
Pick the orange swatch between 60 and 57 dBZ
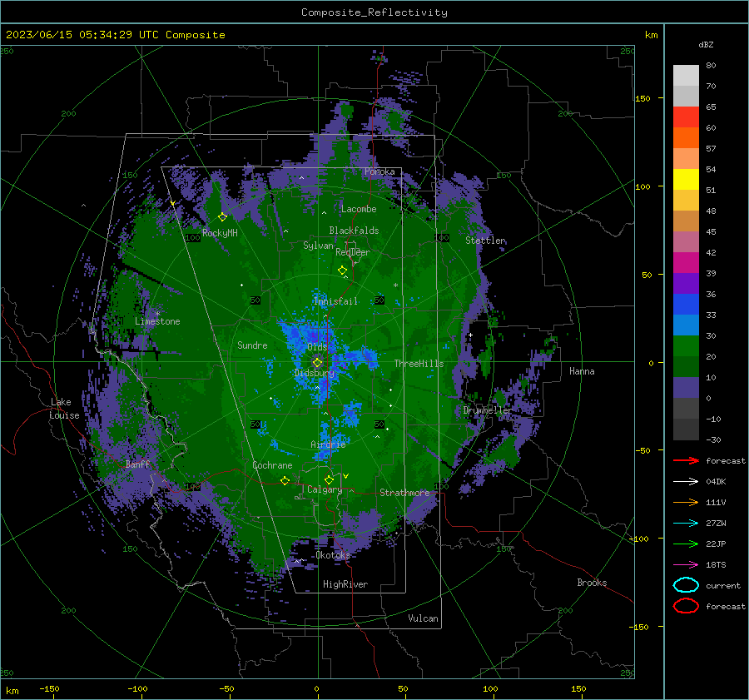click(686, 138)
